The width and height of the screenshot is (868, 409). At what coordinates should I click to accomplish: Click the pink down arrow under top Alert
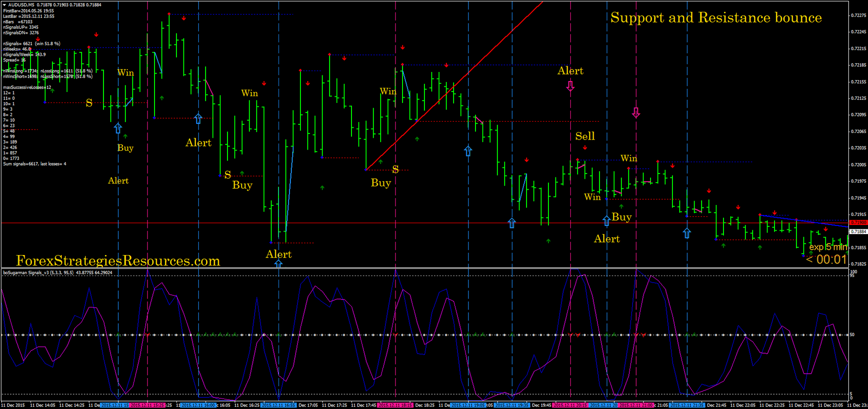point(570,86)
